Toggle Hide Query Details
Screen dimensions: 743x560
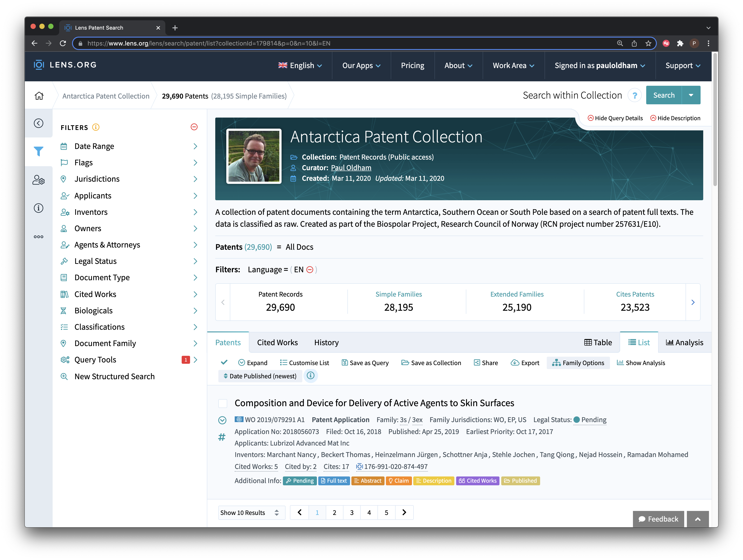click(x=615, y=118)
